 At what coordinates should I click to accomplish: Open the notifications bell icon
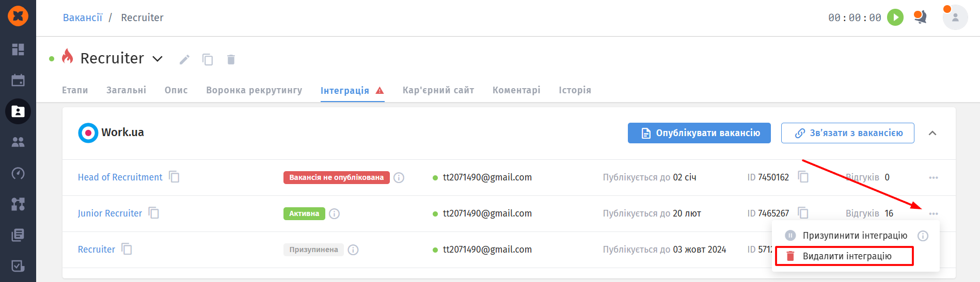(920, 18)
